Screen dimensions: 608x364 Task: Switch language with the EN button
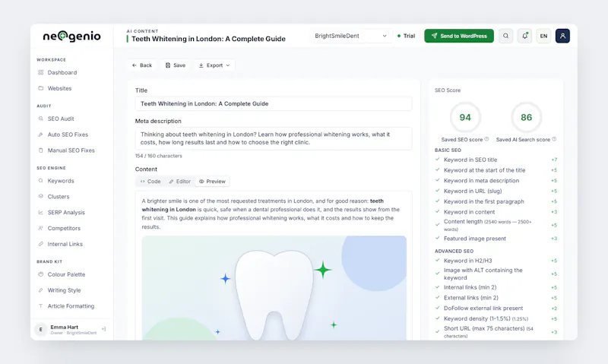pyautogui.click(x=543, y=36)
